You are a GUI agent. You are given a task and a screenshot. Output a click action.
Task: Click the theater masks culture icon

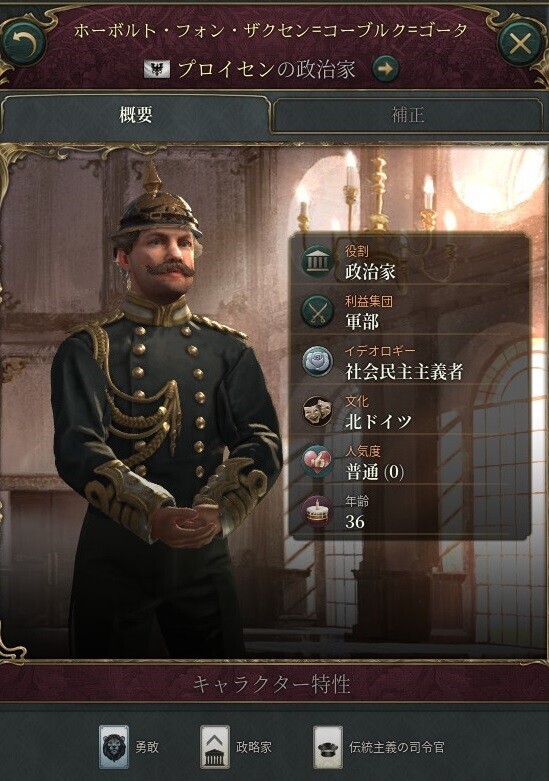tap(317, 411)
